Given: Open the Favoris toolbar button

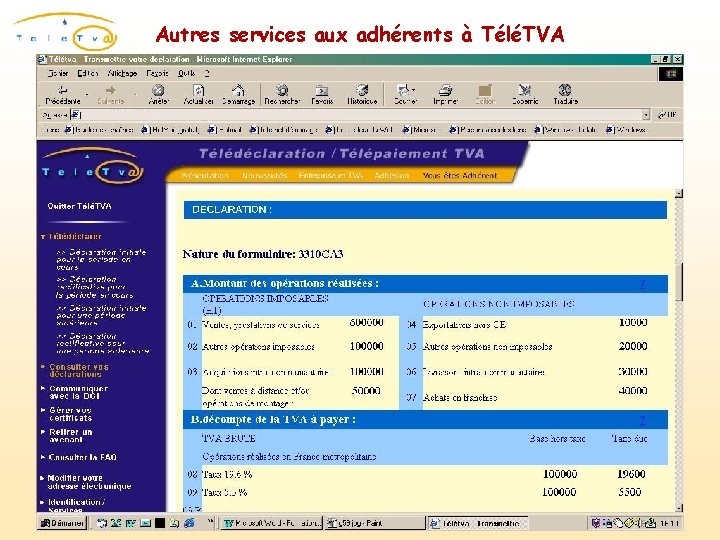Looking at the screenshot, I should pyautogui.click(x=322, y=95).
